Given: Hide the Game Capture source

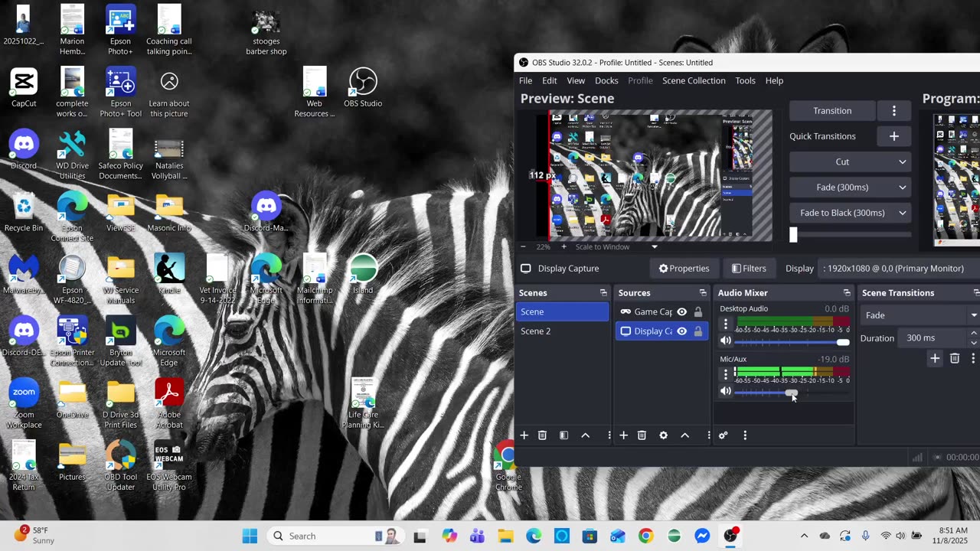Looking at the screenshot, I should 681,311.
